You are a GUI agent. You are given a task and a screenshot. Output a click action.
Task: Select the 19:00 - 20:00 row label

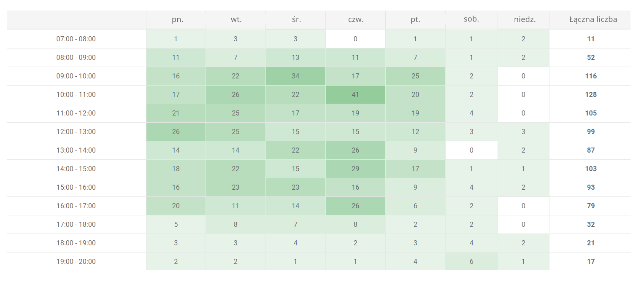tap(76, 261)
